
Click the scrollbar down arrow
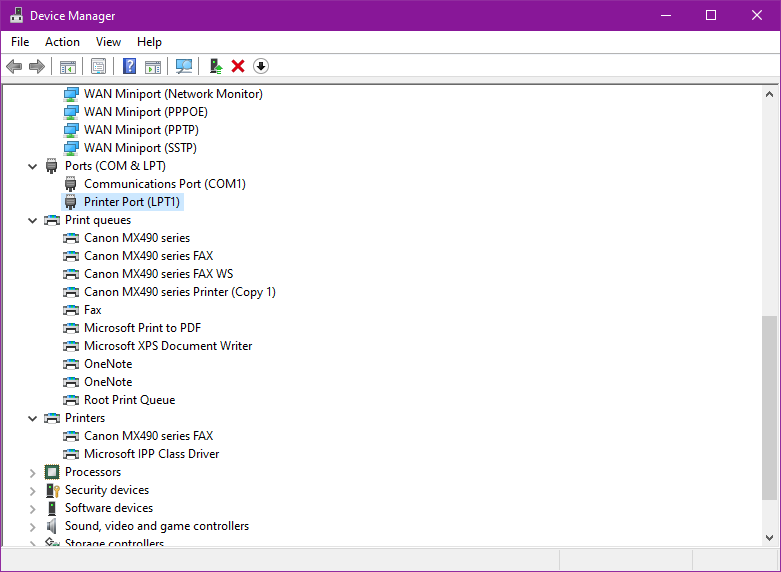[x=769, y=538]
